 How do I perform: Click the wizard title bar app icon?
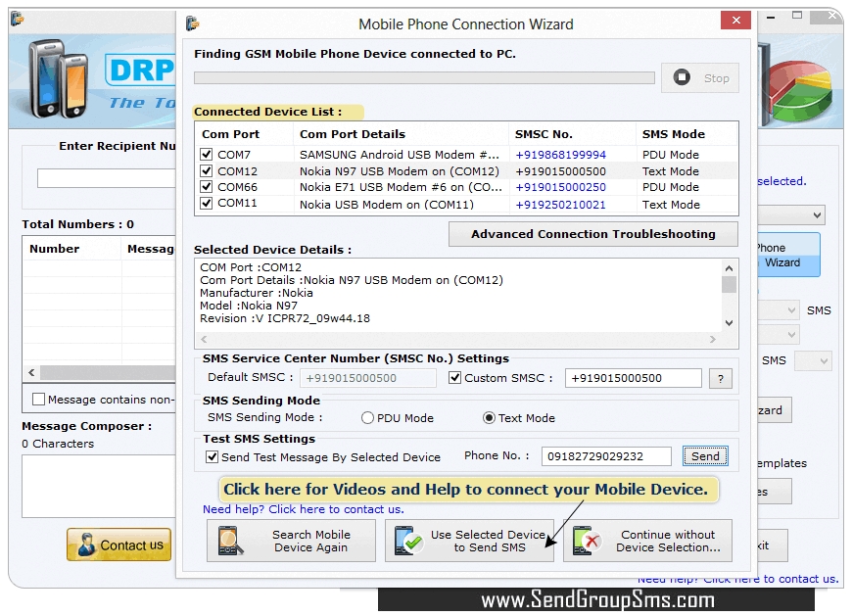pos(192,24)
